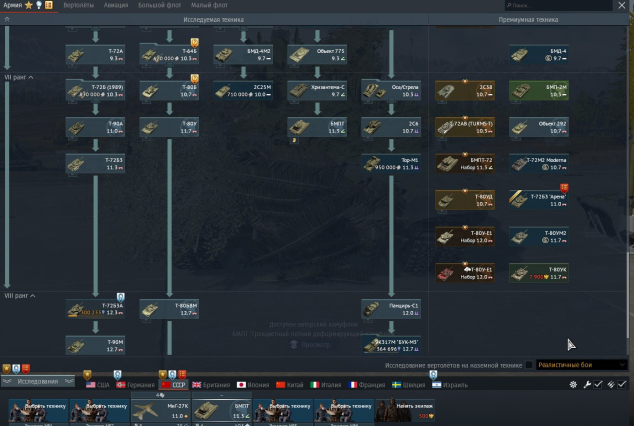Viewport: 634px width, 426px height.
Task: Select the T-72A tank icon
Action: pos(94,54)
